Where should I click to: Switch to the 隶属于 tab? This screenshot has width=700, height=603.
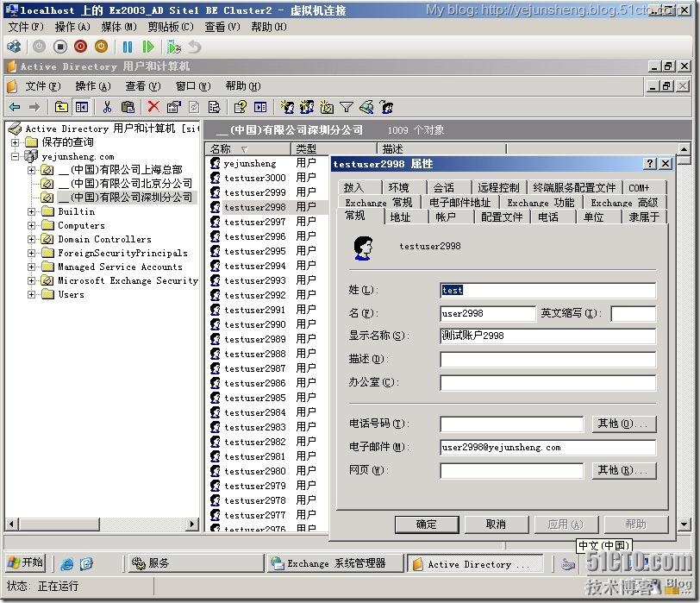click(644, 217)
